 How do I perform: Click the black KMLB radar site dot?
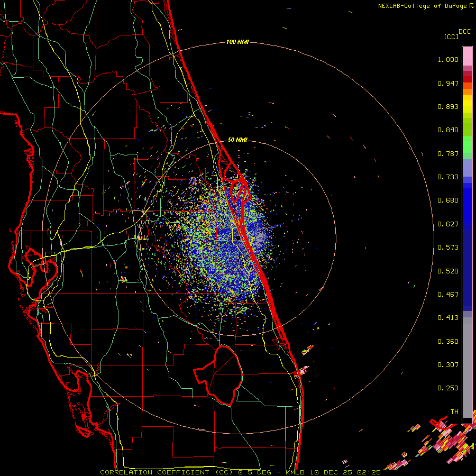point(238,239)
